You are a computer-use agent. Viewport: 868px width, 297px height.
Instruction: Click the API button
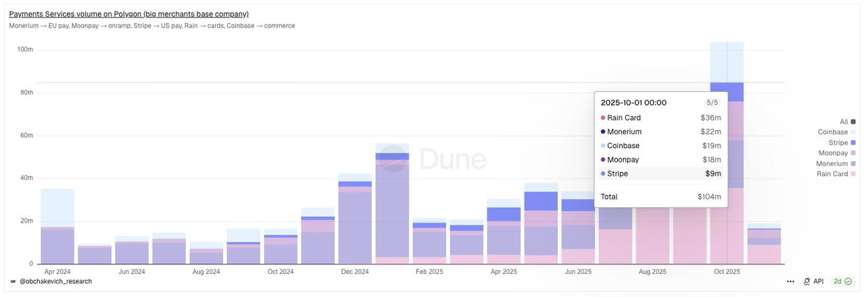(x=813, y=281)
